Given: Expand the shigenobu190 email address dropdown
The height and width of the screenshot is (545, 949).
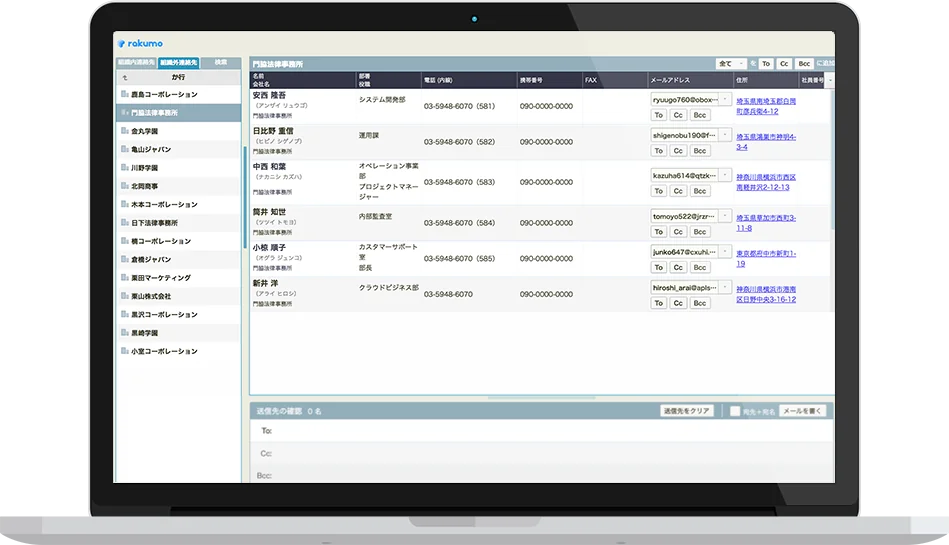Looking at the screenshot, I should point(725,135).
